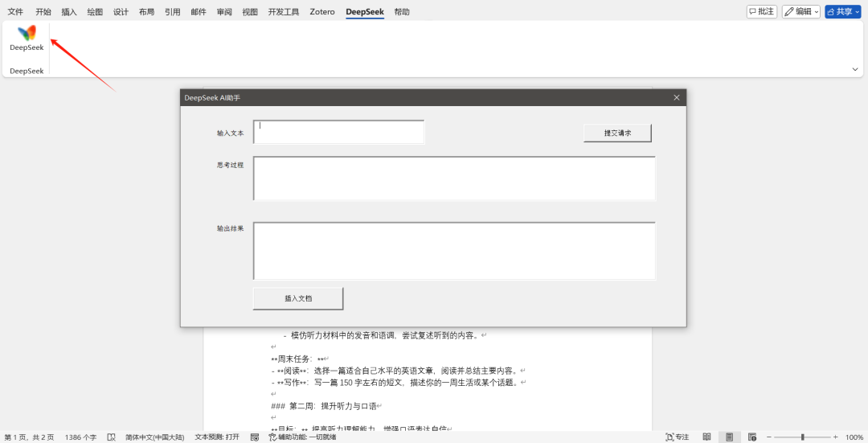The image size is (868, 443).
Task: Open the Zotero ribbon tab
Action: (x=322, y=11)
